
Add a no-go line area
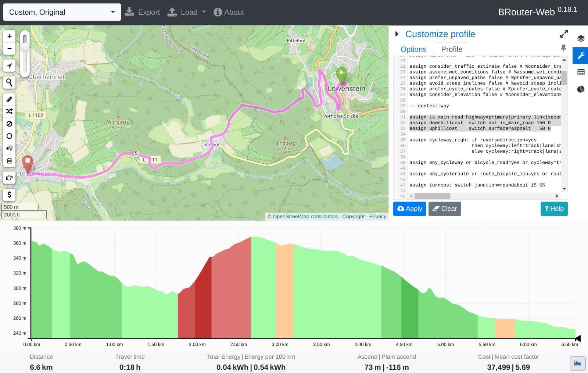pos(10,124)
